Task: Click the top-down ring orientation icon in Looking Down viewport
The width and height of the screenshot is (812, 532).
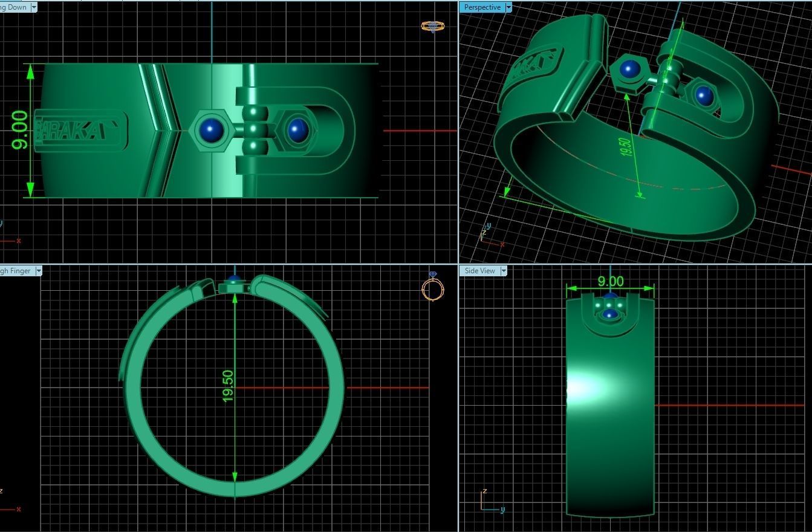Action: tap(432, 26)
